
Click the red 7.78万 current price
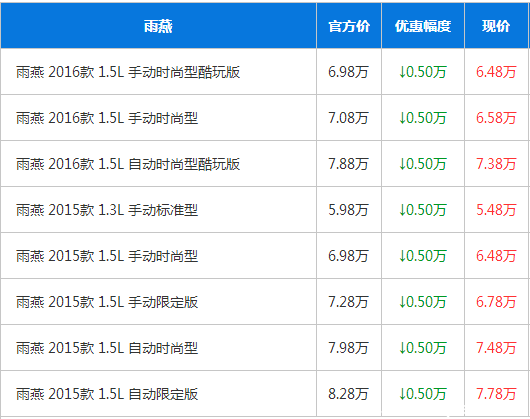tap(496, 394)
